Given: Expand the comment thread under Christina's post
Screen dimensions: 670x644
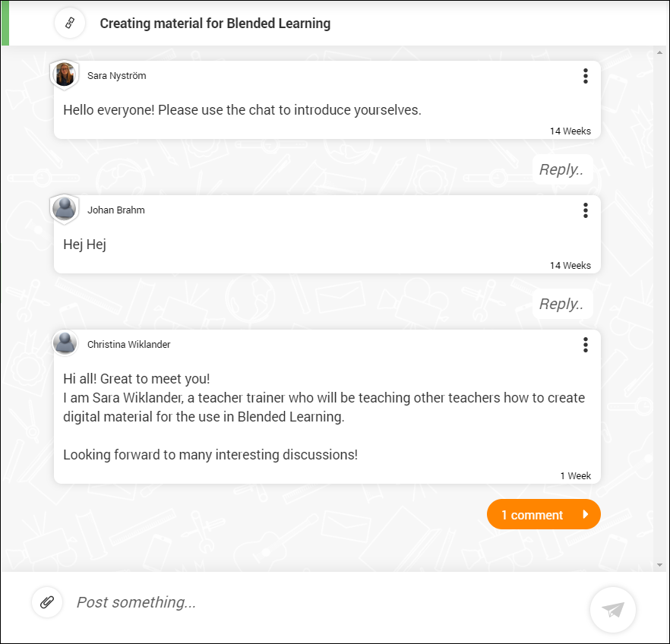Looking at the screenshot, I should [543, 514].
